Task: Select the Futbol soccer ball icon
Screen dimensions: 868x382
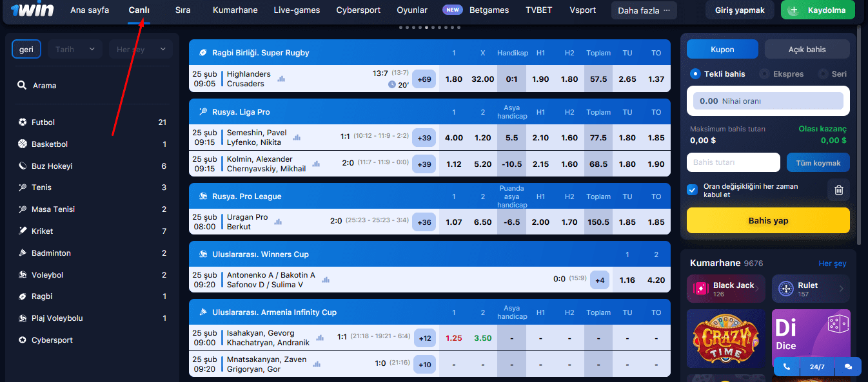Action: point(23,122)
